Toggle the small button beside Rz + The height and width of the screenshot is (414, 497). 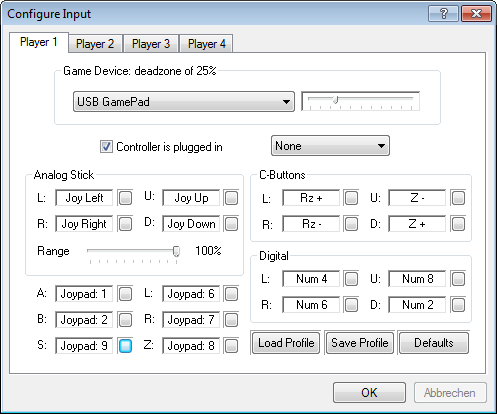[351, 198]
